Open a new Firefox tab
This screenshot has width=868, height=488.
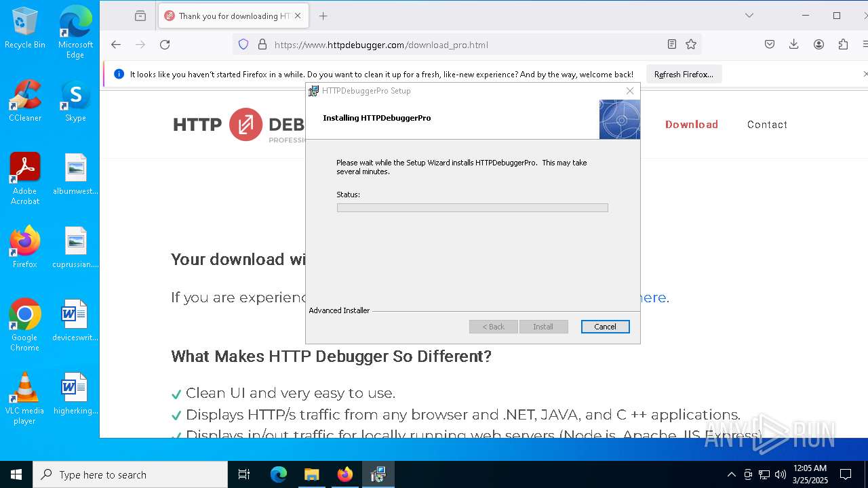[x=323, y=16]
